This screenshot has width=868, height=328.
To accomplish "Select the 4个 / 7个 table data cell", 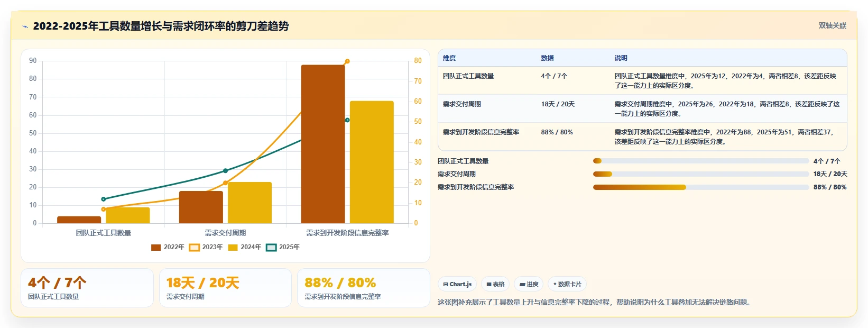I will [554, 76].
